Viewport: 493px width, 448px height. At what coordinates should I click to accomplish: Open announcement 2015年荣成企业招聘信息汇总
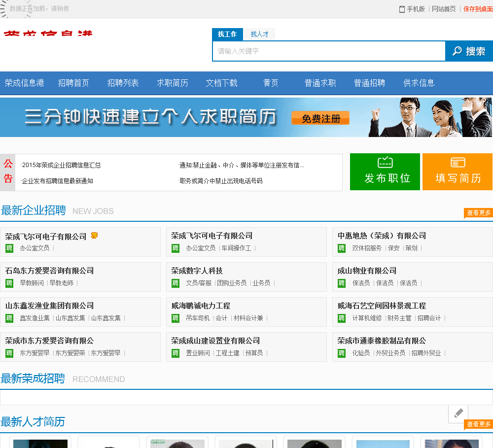[61, 165]
